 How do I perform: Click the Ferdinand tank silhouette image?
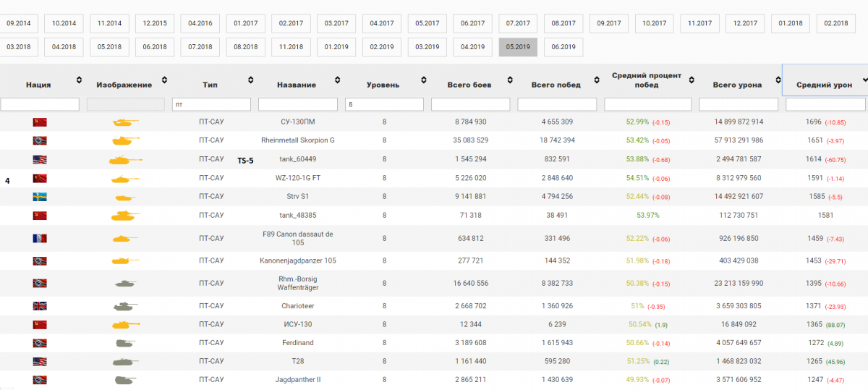pos(124,342)
